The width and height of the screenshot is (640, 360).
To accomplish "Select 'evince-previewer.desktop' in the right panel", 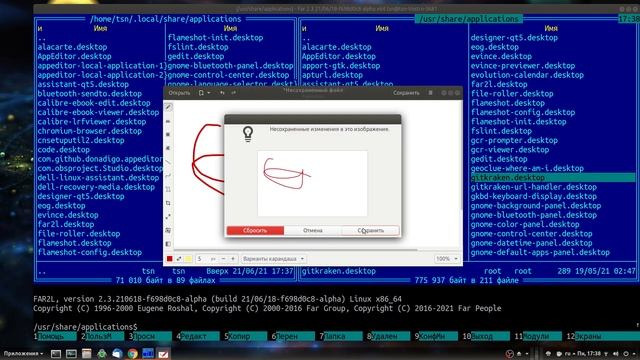I will [522, 66].
